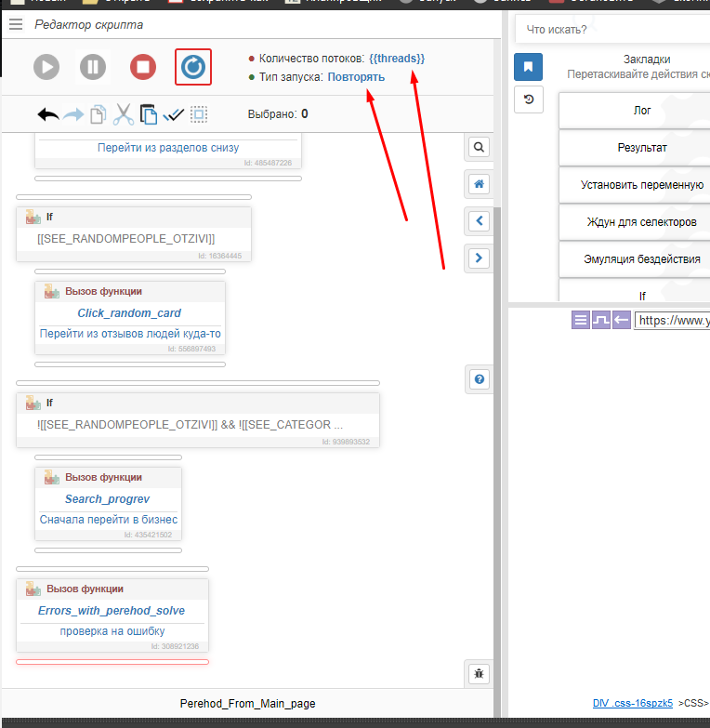Click the right chevron navigation button

point(479,258)
